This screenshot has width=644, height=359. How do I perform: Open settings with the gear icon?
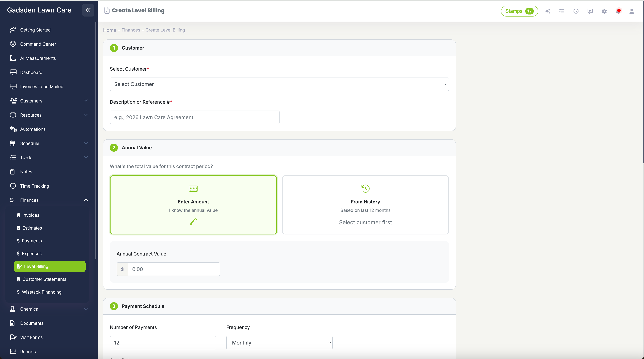click(604, 11)
